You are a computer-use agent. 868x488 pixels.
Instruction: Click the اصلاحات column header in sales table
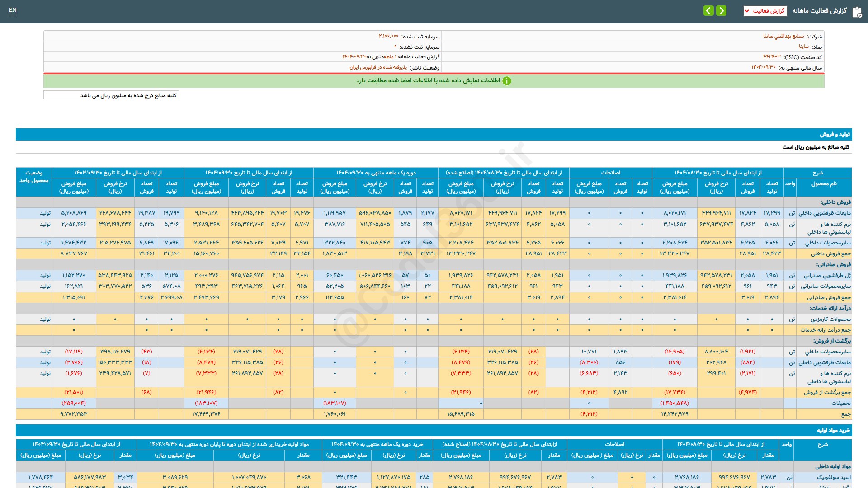[610, 173]
